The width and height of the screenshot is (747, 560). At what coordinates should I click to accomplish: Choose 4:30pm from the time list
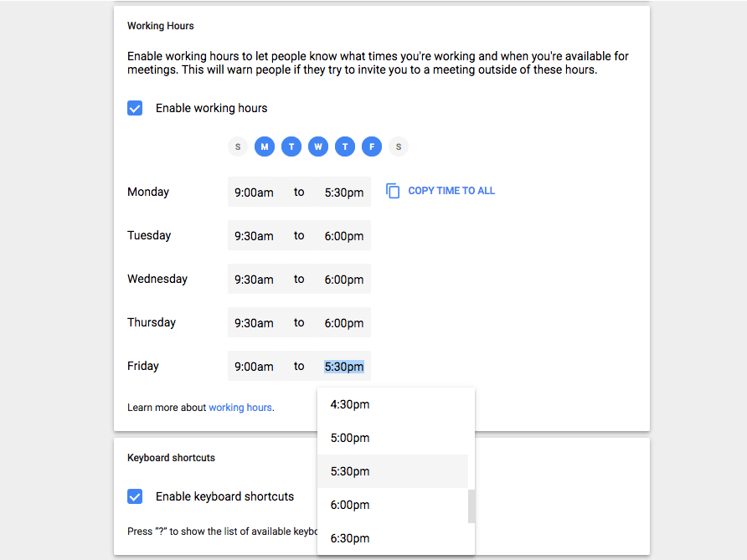click(393, 404)
